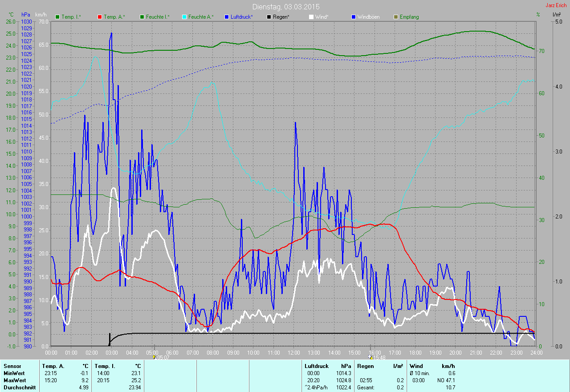Click the black Regen legend square
Viewport: 570px width, 392px height.
coord(269,17)
